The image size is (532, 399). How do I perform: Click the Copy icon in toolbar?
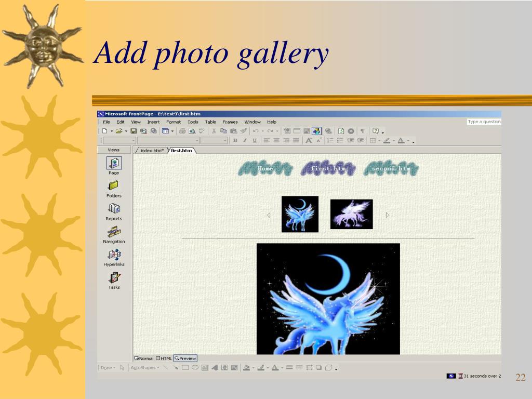point(223,131)
